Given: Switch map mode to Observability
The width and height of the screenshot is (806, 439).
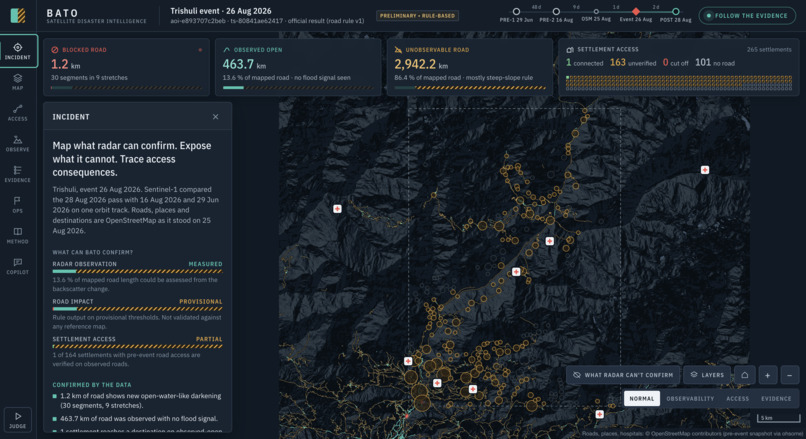Looking at the screenshot, I should tap(690, 398).
